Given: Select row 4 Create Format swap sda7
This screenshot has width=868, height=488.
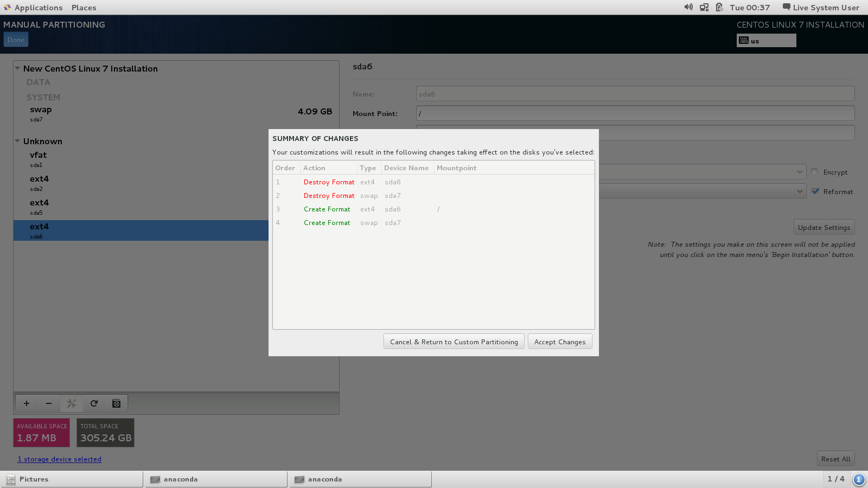Looking at the screenshot, I should (433, 223).
